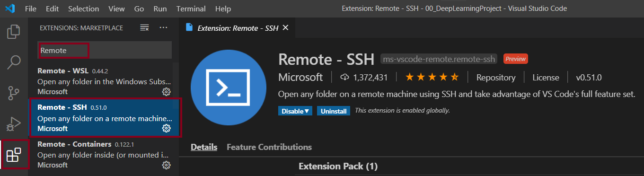Click the Uninstall button

(334, 111)
